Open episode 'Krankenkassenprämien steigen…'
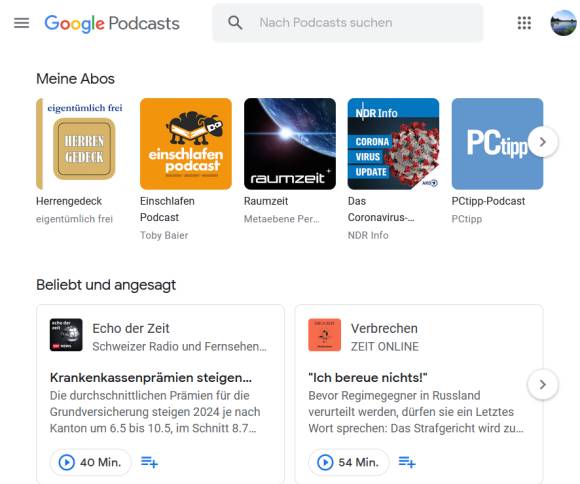Image resolution: width=580 pixels, height=484 pixels. pyautogui.click(x=151, y=377)
